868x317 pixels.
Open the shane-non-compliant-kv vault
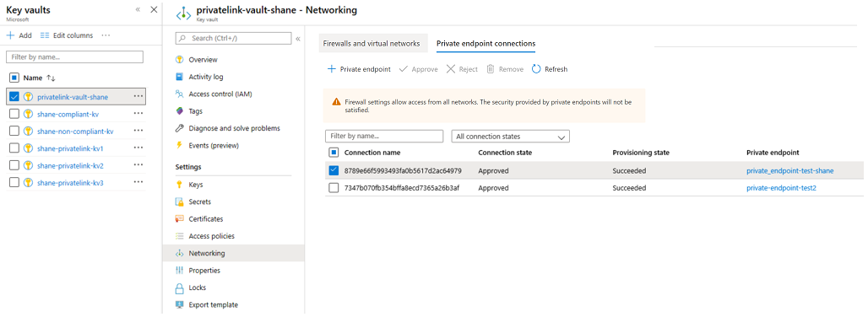point(75,132)
